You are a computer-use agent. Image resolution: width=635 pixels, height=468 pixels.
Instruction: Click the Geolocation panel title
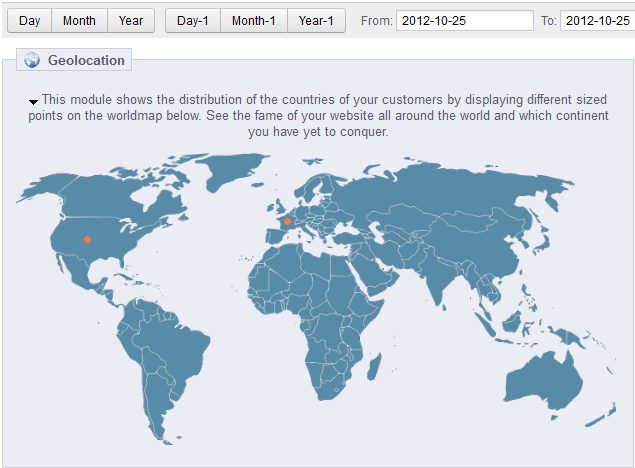pos(86,61)
